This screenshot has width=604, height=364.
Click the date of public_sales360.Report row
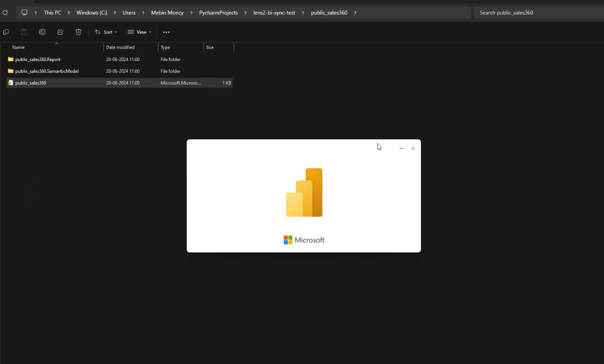[x=123, y=59]
